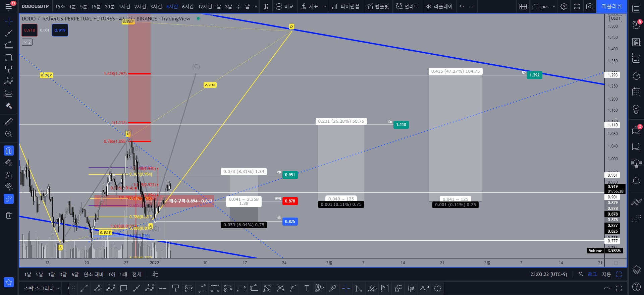Open prediction and measurement tools in left toolbar
644x295 pixels.
(x=9, y=94)
